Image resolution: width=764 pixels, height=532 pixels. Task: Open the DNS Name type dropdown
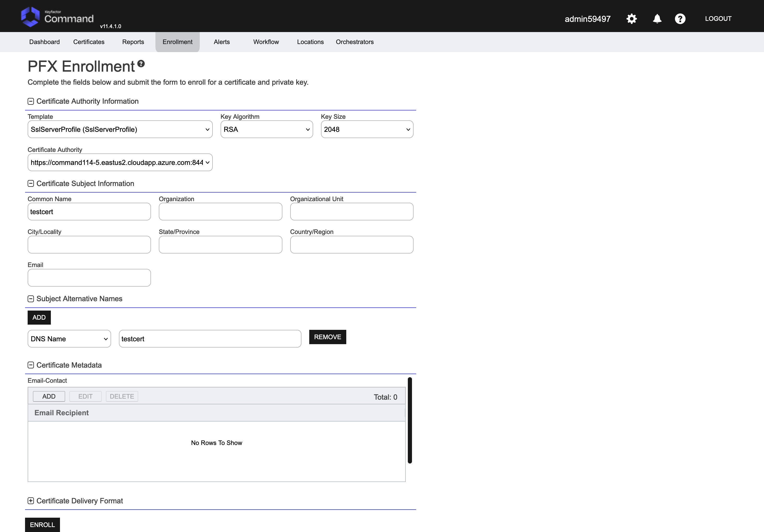[x=69, y=339]
